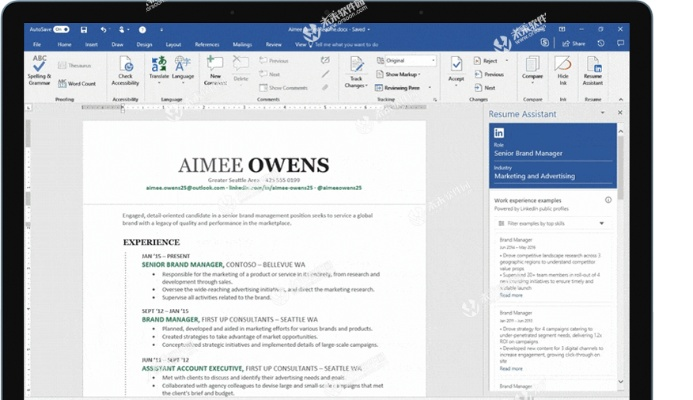Switch to the References tab

tap(207, 44)
